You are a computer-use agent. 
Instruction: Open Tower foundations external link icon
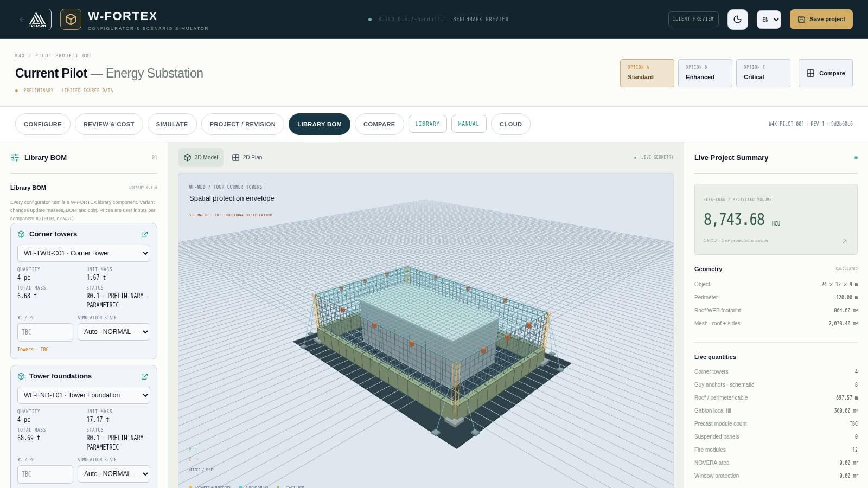point(144,377)
